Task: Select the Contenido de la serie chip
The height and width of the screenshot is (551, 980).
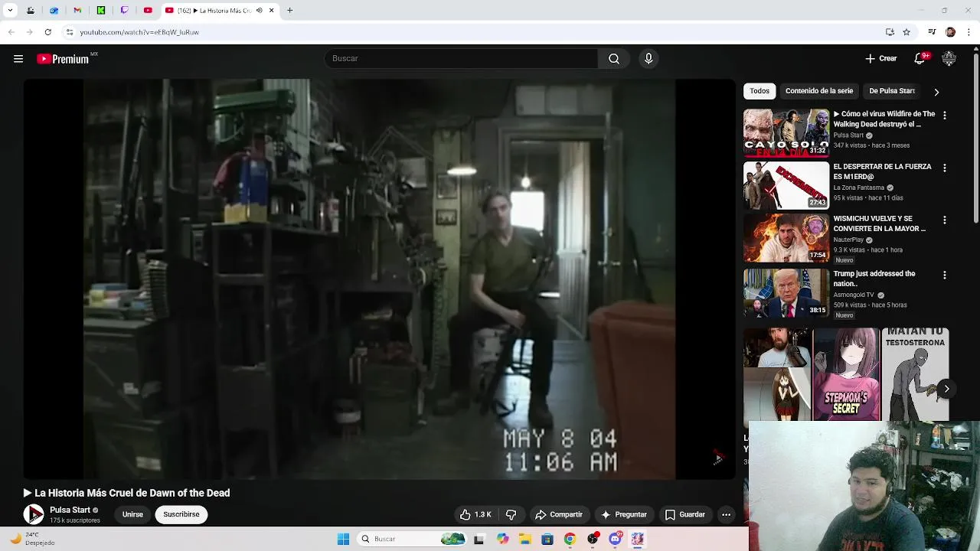Action: tap(818, 91)
